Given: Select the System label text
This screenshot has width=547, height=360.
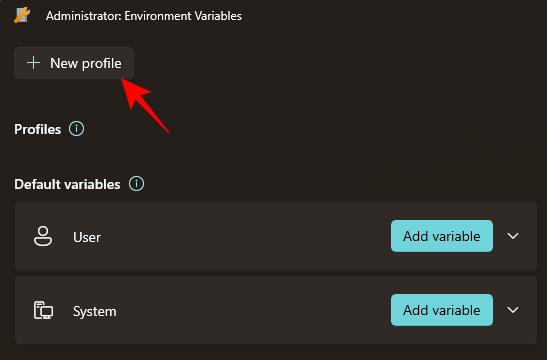Looking at the screenshot, I should point(95,311).
